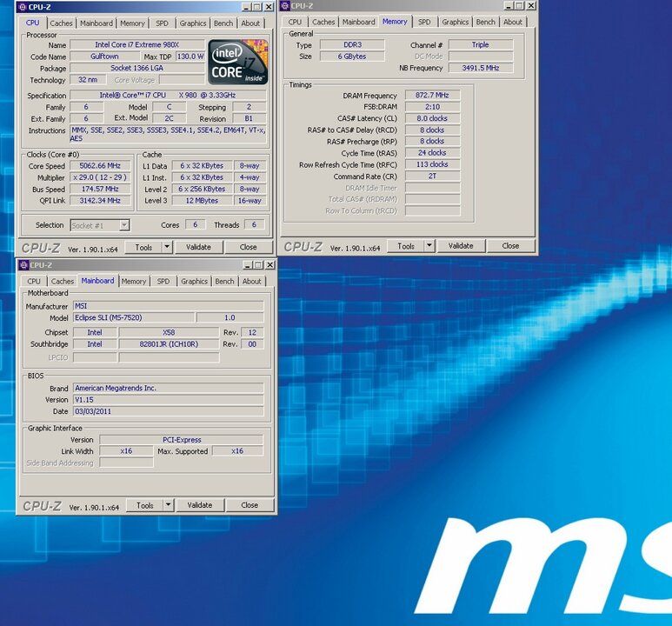Screen dimensions: 672x626
Task: Maximize the CPU tab window
Action: pyautogui.click(x=256, y=7)
